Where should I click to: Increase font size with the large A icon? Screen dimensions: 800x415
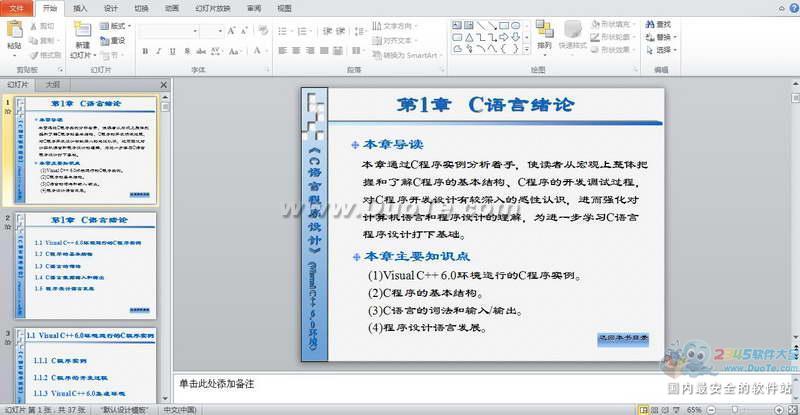click(232, 31)
